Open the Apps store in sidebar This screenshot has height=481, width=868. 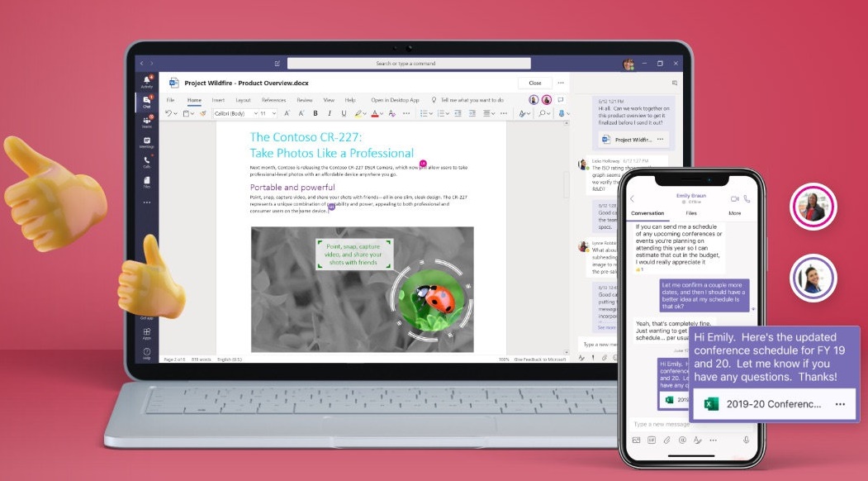coord(147,333)
